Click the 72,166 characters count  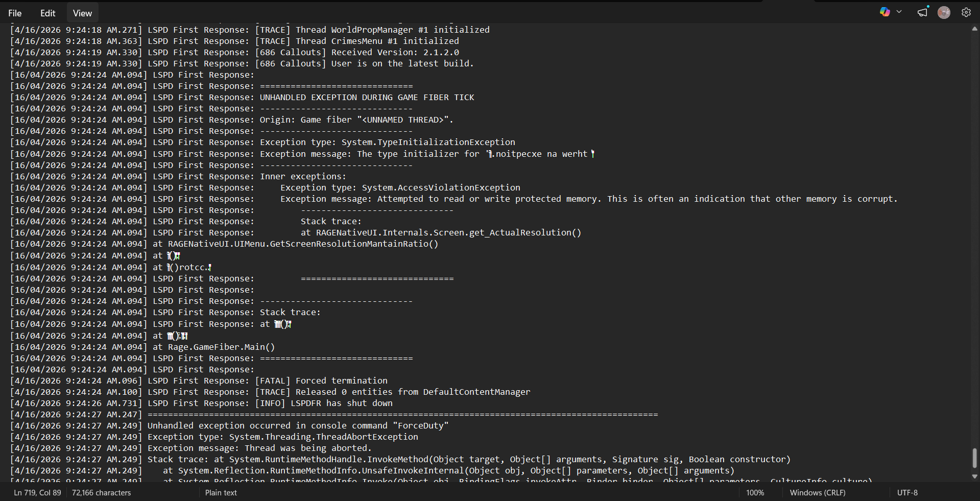[x=101, y=493]
